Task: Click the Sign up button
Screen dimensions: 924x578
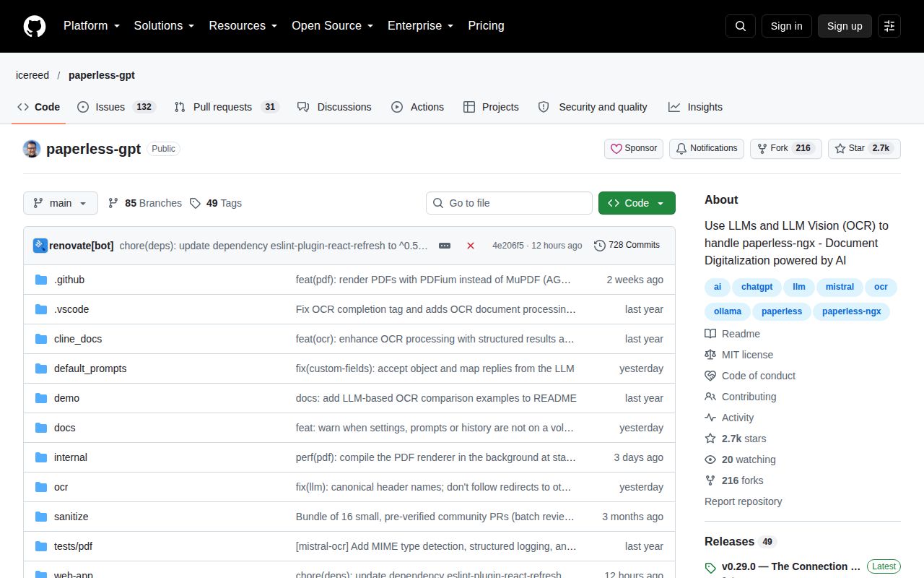Action: click(845, 26)
